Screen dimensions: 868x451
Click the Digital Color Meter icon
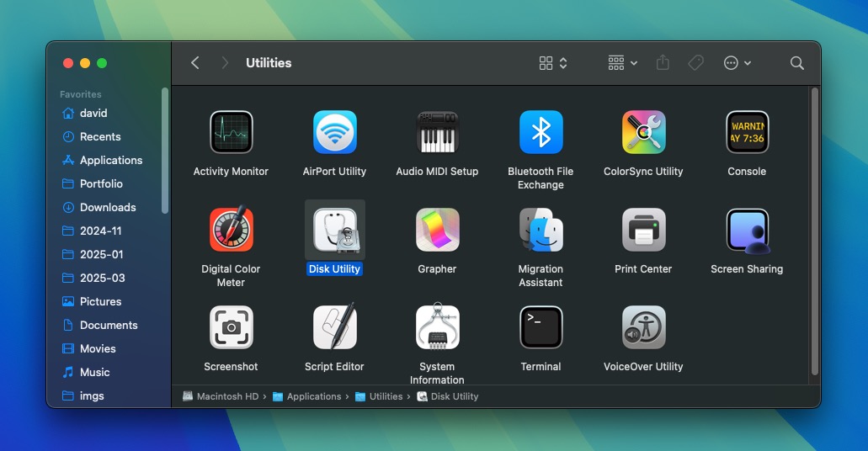pyautogui.click(x=232, y=229)
